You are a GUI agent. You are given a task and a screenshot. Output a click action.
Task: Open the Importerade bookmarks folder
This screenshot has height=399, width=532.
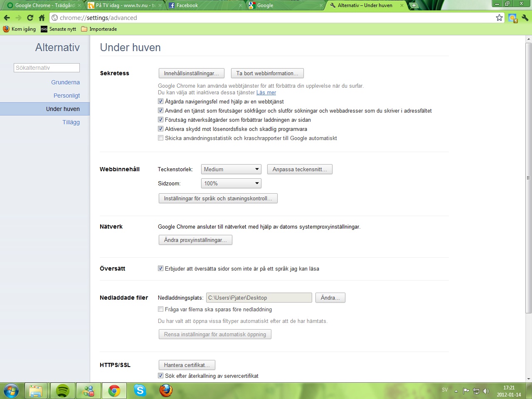coord(99,29)
